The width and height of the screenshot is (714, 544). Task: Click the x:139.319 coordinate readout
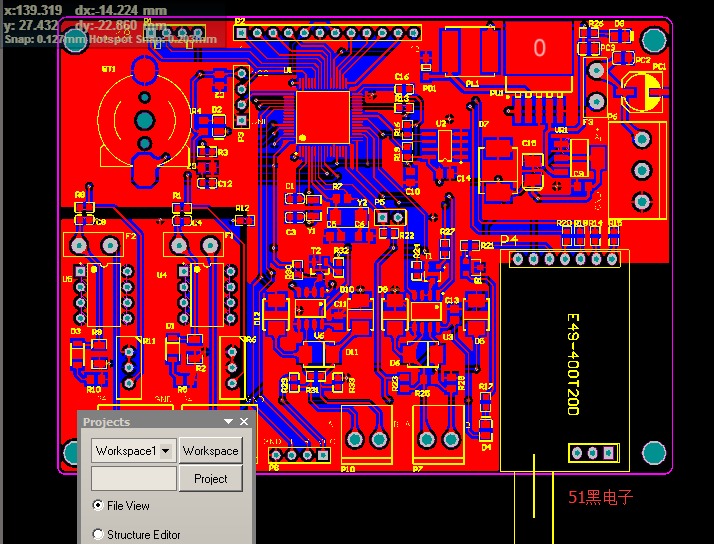(x=32, y=10)
